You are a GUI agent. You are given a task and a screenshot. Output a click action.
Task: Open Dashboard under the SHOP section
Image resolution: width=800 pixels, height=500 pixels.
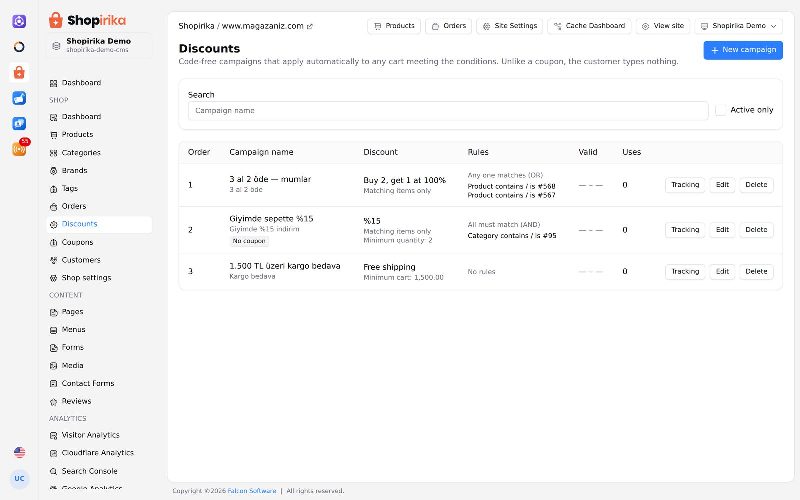(99, 117)
